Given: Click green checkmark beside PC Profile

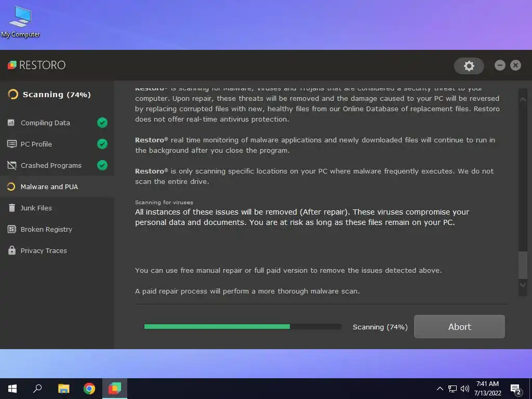Looking at the screenshot, I should [x=102, y=144].
